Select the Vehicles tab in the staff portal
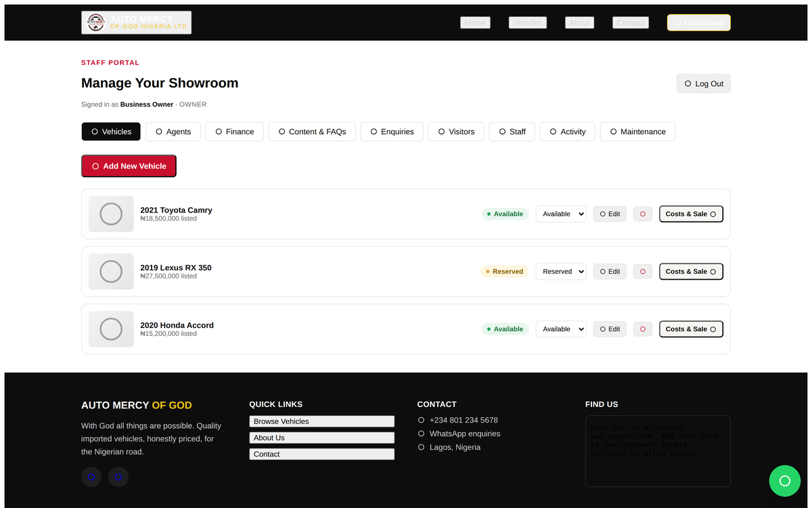Image resolution: width=812 pixels, height=508 pixels. pos(111,131)
